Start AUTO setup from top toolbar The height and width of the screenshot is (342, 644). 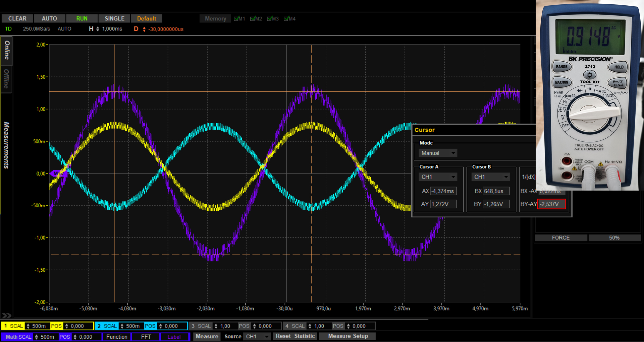coord(49,18)
